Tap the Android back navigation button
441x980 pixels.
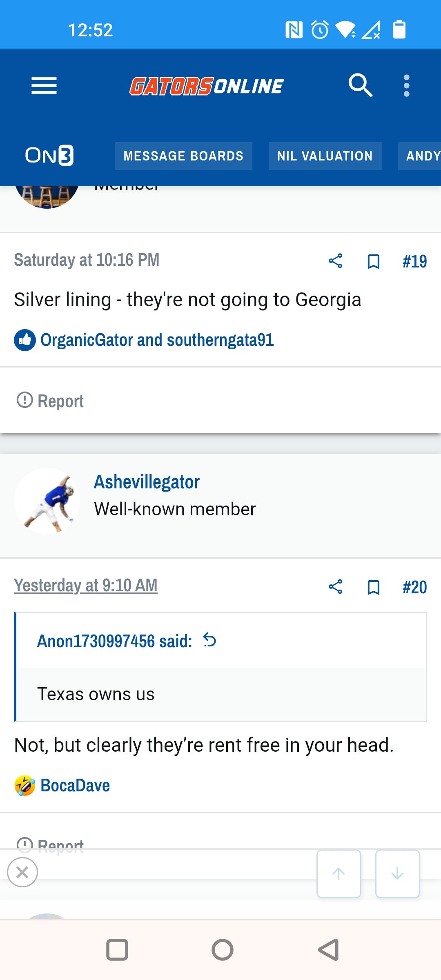[x=329, y=949]
